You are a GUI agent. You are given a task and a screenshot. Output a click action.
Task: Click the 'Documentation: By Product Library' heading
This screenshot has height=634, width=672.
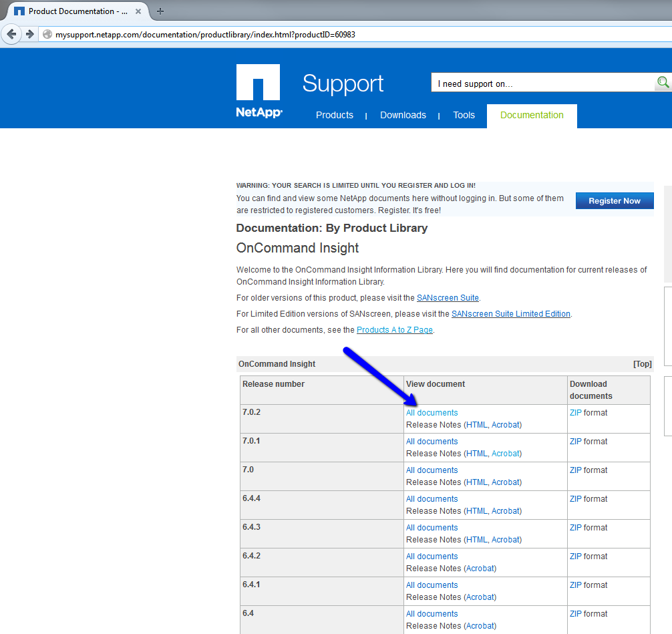[332, 228]
